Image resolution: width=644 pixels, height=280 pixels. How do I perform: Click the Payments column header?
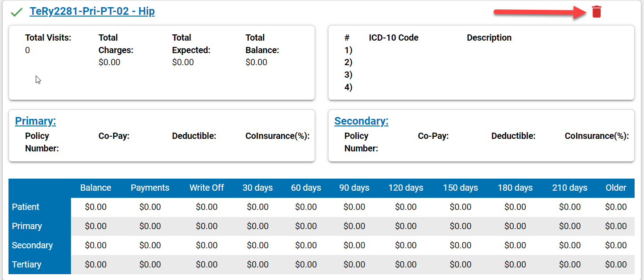tap(150, 188)
